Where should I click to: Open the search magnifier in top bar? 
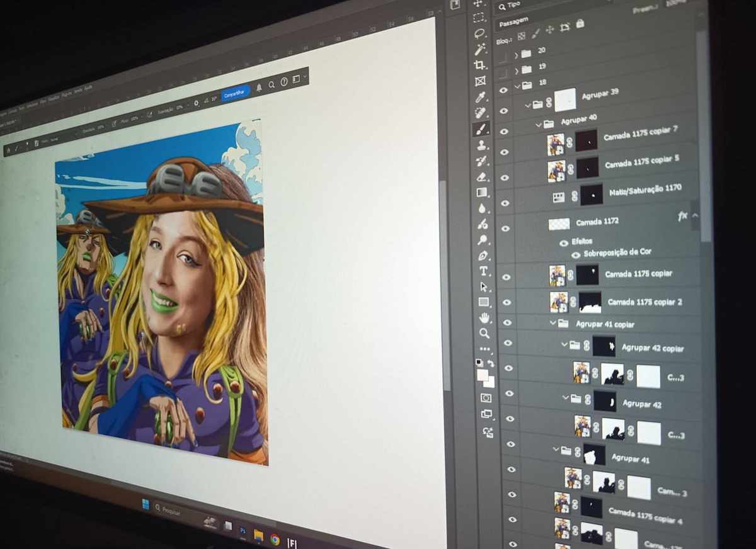(272, 84)
